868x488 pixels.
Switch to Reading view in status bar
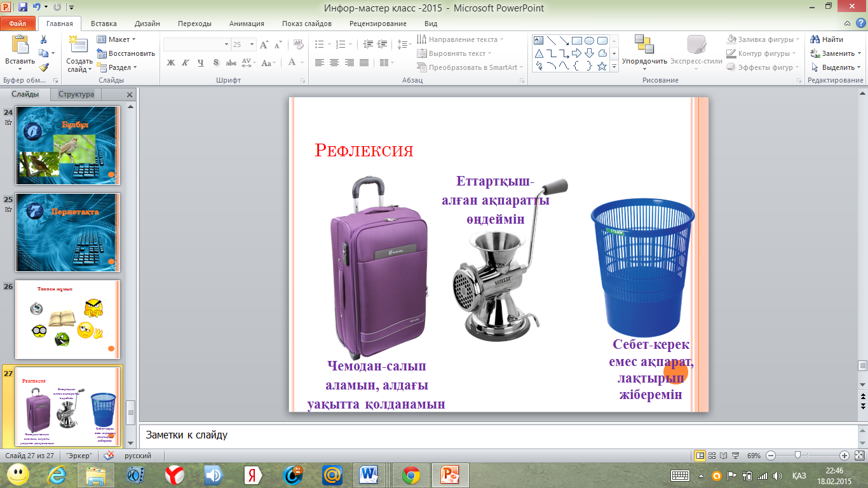[x=724, y=456]
